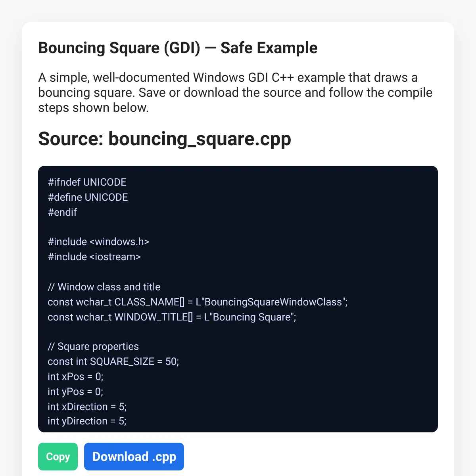The height and width of the screenshot is (476, 476).
Task: Click the int yDirection = 5 line
Action: 87,421
